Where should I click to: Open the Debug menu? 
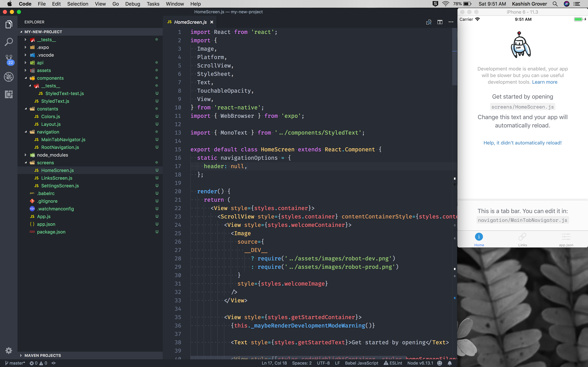133,4
